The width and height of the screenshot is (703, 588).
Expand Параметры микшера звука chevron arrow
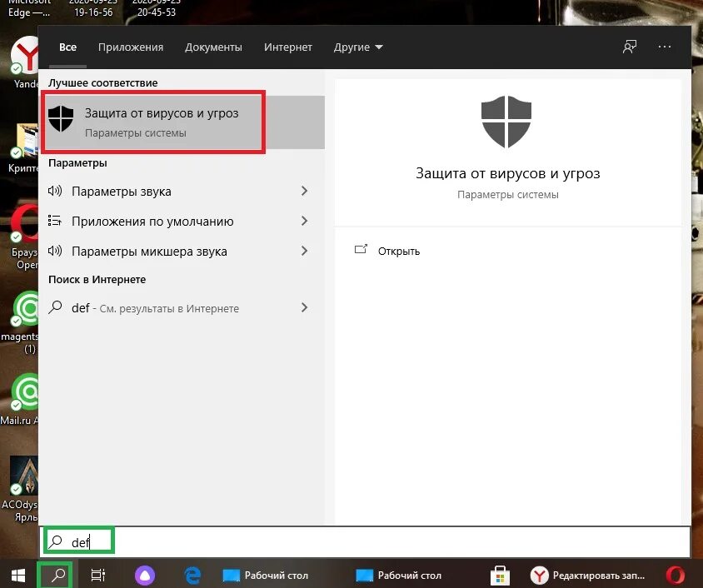tap(304, 251)
